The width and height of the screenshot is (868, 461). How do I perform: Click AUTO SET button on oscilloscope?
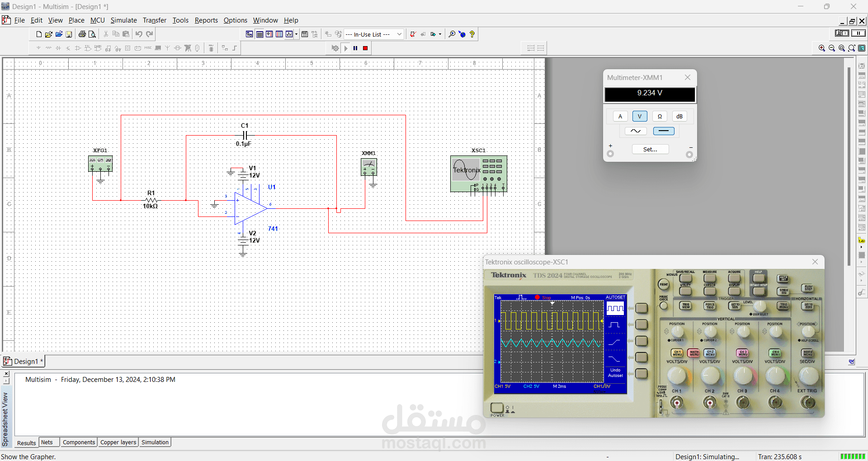coord(783,278)
